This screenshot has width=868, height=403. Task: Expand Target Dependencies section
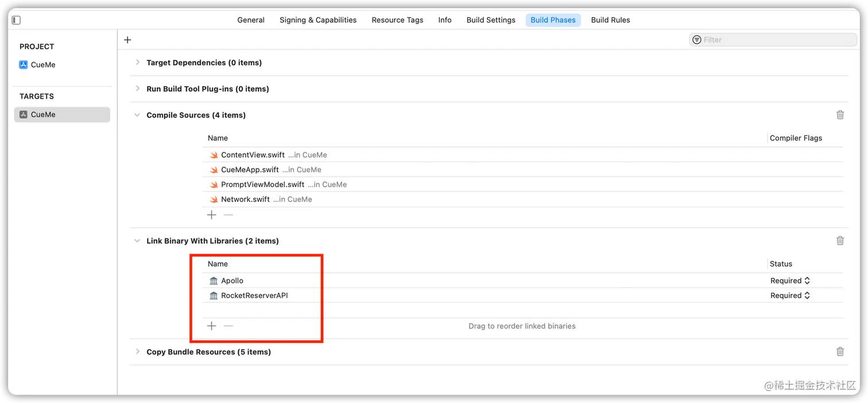tap(137, 62)
